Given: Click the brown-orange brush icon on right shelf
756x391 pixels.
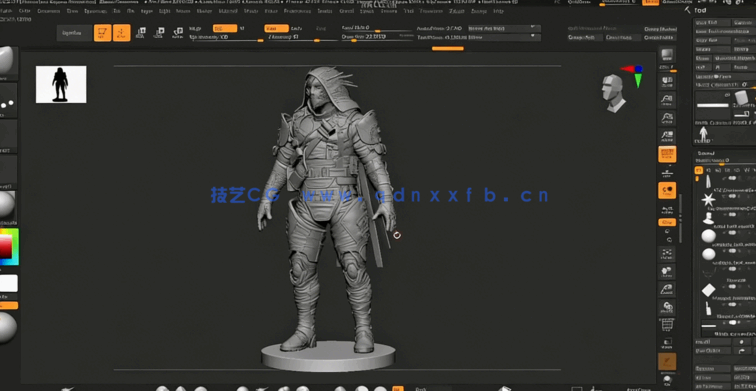Looking at the screenshot, I should coord(667,361).
